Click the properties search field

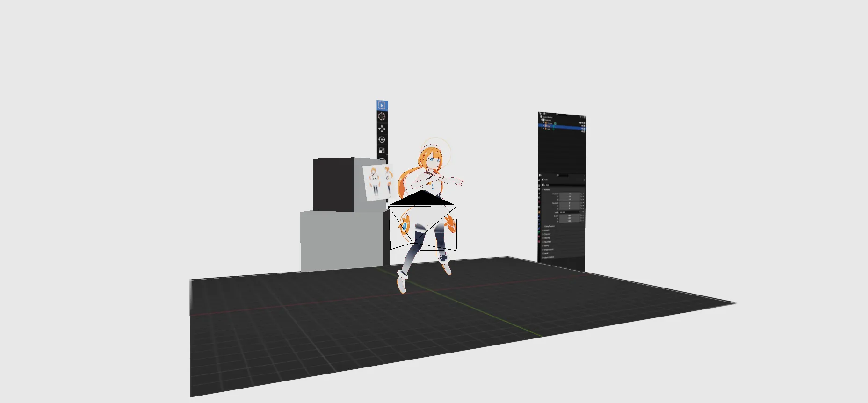click(563, 175)
